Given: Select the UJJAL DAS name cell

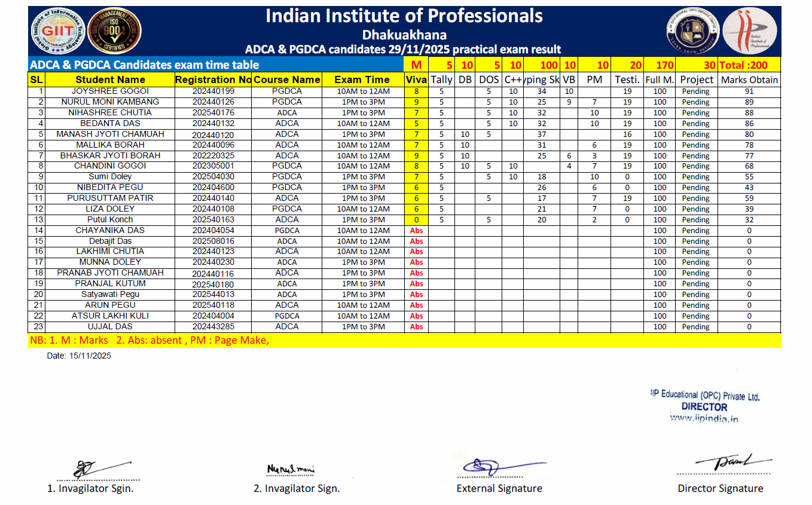Looking at the screenshot, I should pyautogui.click(x=110, y=327).
